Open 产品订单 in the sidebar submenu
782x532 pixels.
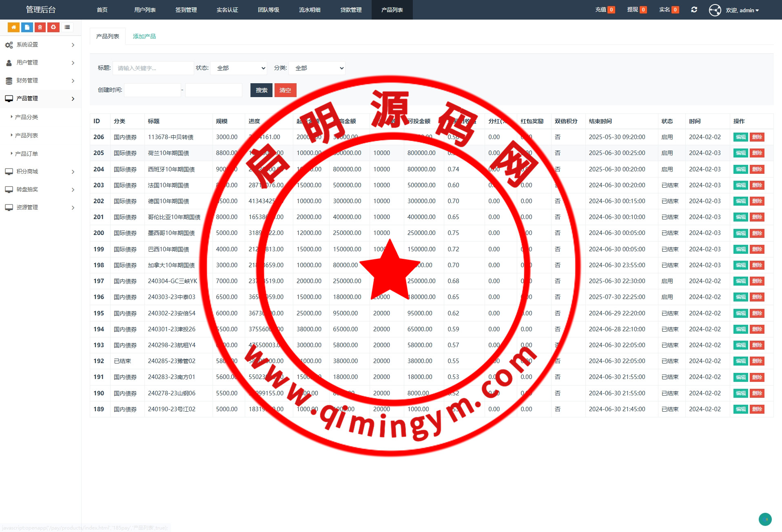click(x=27, y=154)
